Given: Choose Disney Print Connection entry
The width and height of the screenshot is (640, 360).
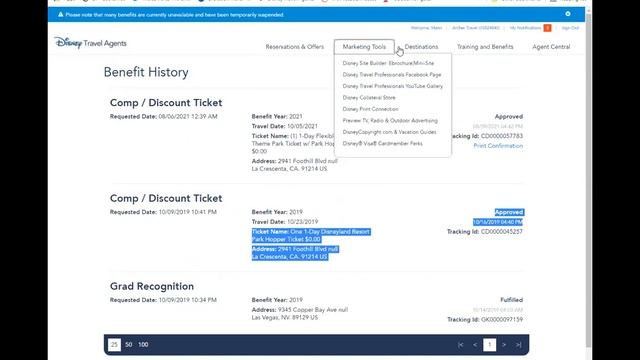Looking at the screenshot, I should pos(370,109).
